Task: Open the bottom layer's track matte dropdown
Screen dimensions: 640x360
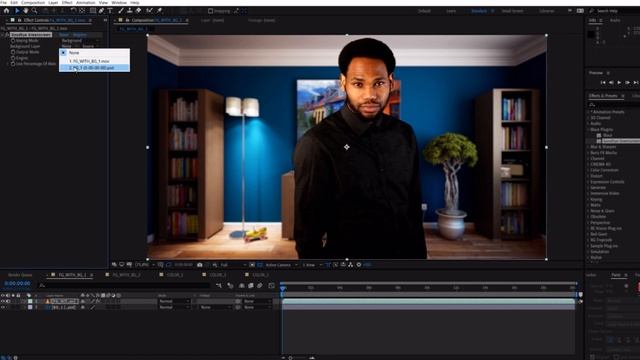Action: 215,307
